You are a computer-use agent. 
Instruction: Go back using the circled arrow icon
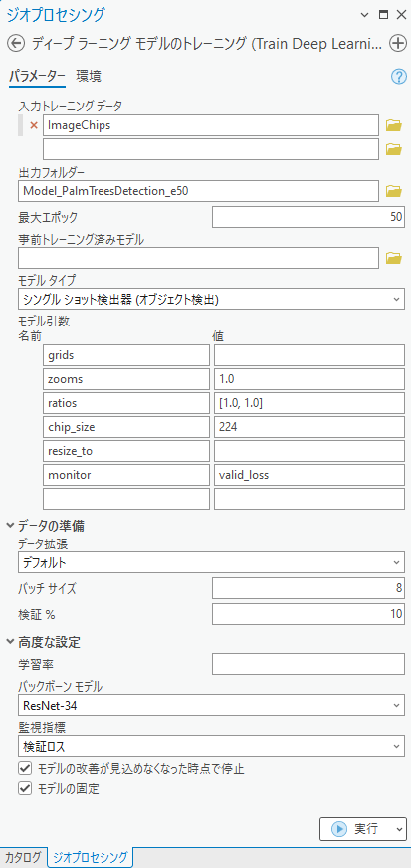(x=17, y=43)
